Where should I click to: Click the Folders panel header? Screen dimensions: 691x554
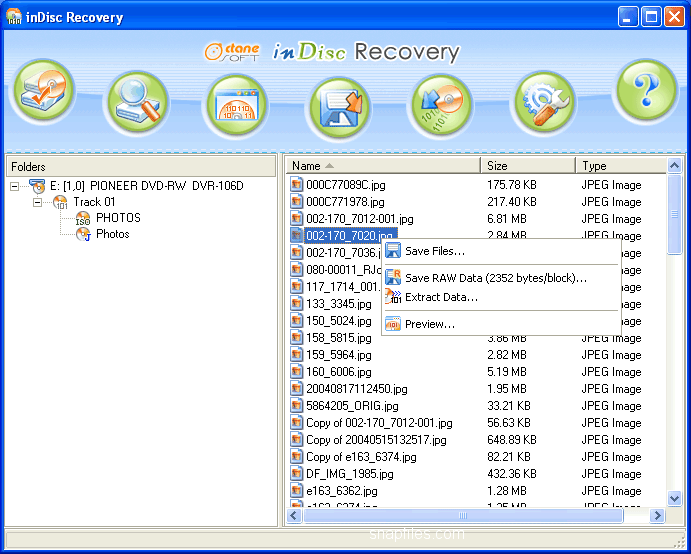click(x=141, y=167)
